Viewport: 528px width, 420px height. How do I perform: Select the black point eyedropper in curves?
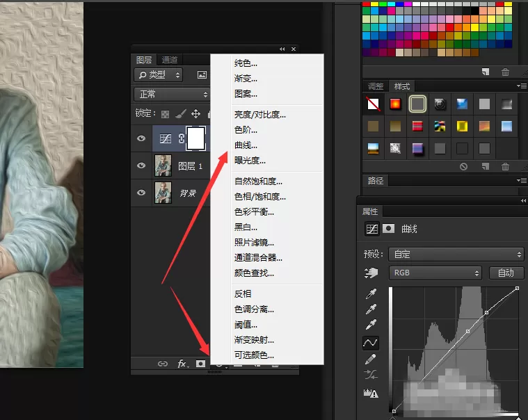pos(371,294)
